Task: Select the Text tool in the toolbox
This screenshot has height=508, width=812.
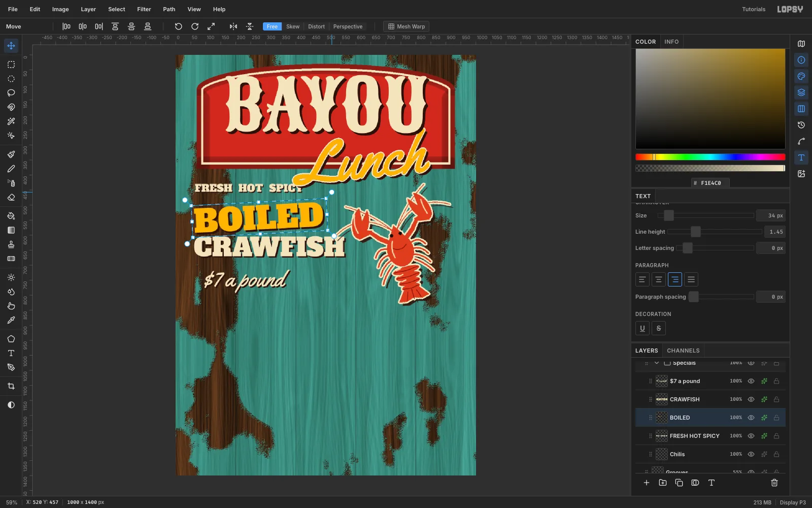Action: pos(11,353)
